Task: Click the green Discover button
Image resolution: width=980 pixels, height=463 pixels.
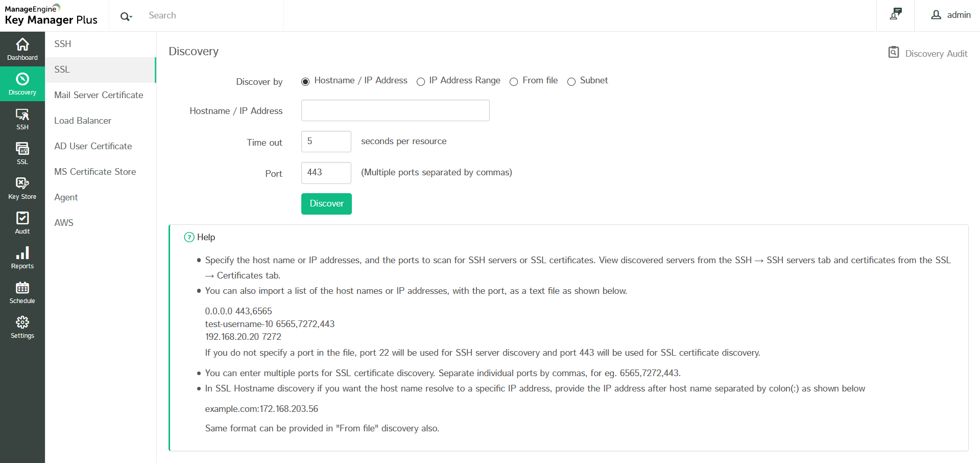Action: pyautogui.click(x=326, y=203)
